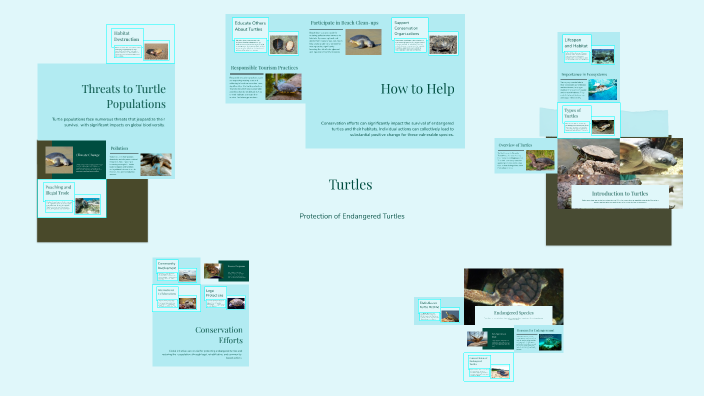Open Responsible Tourism Practices subtopic

coord(264,68)
